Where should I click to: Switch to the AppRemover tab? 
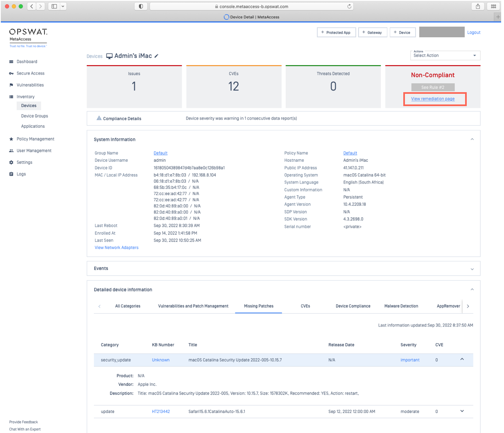click(449, 306)
